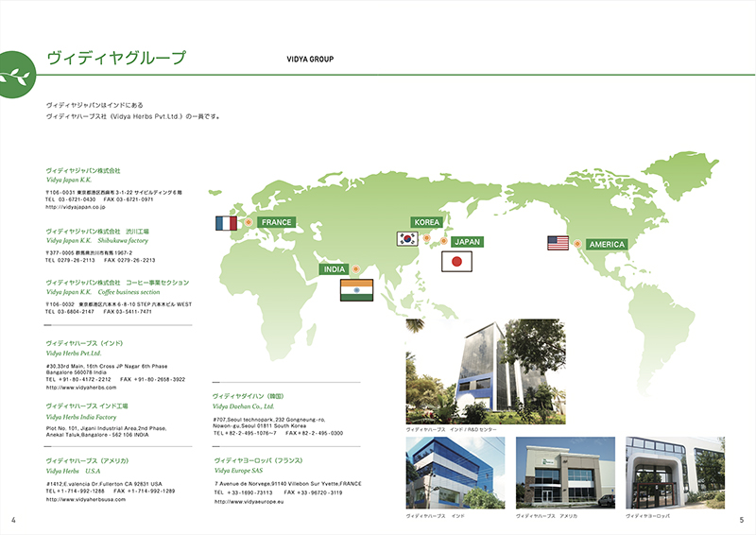Select the green INDIA label
The width and height of the screenshot is (756, 535).
coord(335,269)
